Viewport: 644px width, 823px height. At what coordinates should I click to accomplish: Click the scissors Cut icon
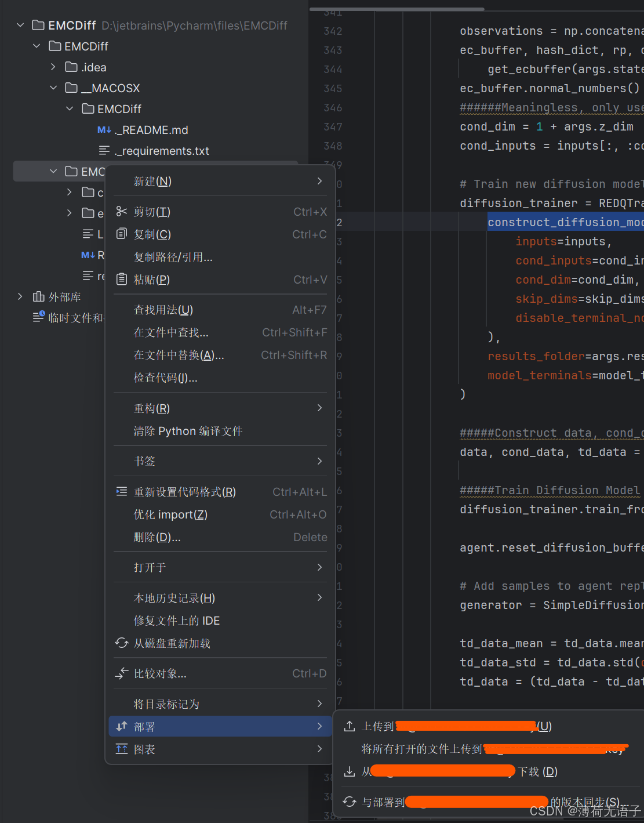coord(122,212)
